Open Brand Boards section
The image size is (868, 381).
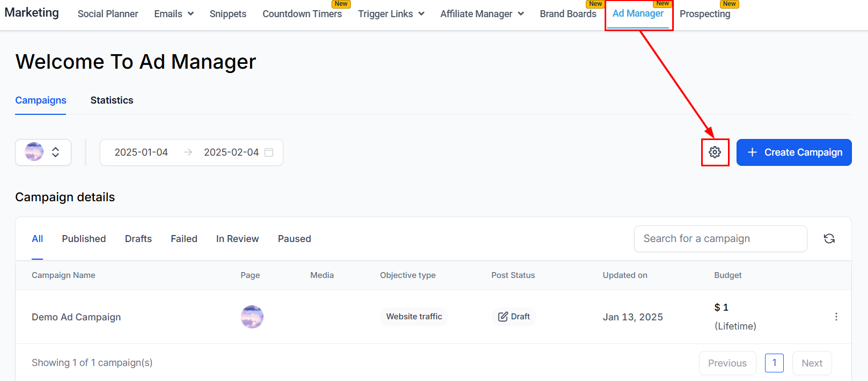(568, 14)
